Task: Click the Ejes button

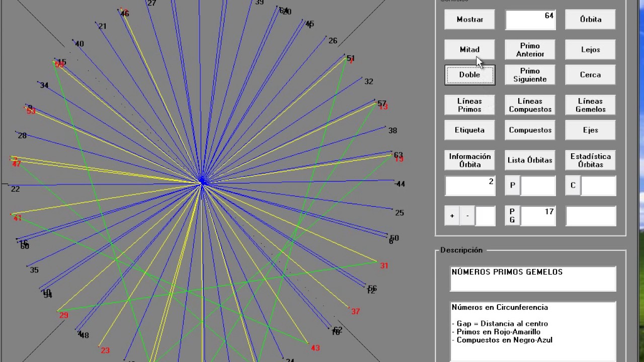Action: (x=591, y=130)
